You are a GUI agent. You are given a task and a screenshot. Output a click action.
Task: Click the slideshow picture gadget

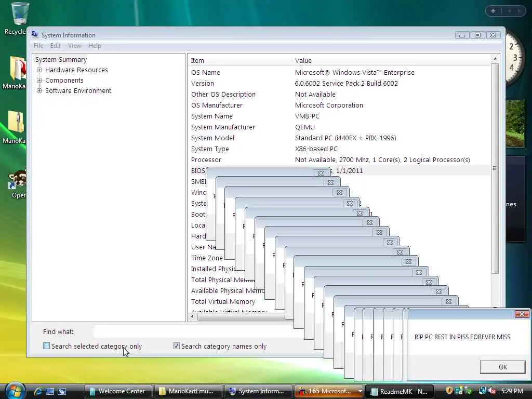click(515, 123)
